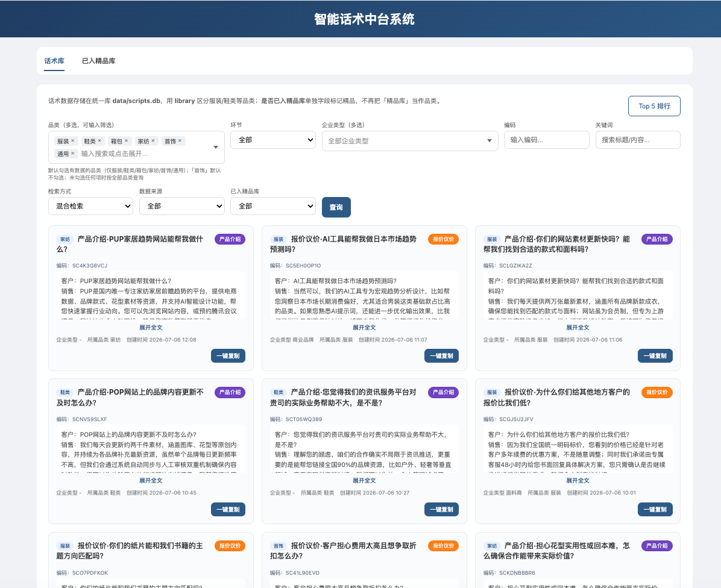Viewport: 721px width, 588px height.
Task: Click 创建时间 2026-07-06 12:08 text
Action: tap(162, 340)
